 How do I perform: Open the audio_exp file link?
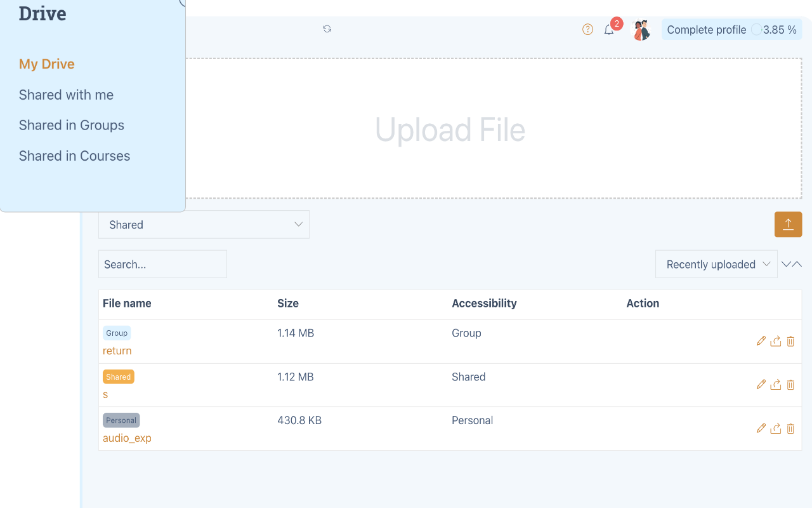point(127,438)
